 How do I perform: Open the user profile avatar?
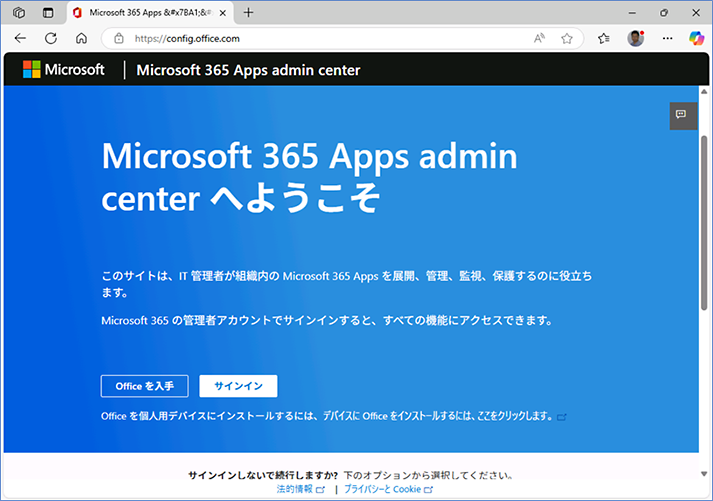(636, 38)
